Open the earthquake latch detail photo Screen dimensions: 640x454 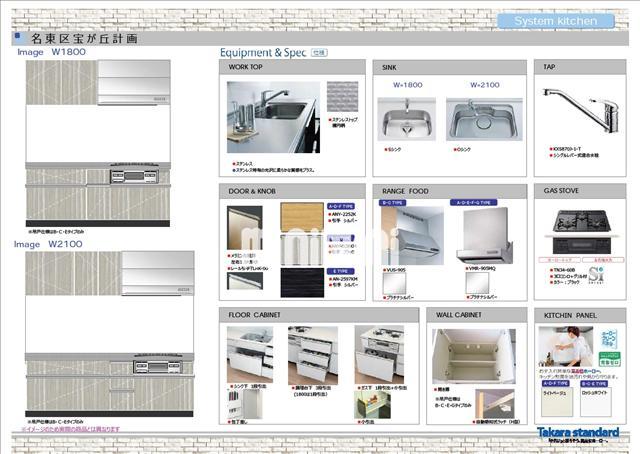[x=495, y=403]
